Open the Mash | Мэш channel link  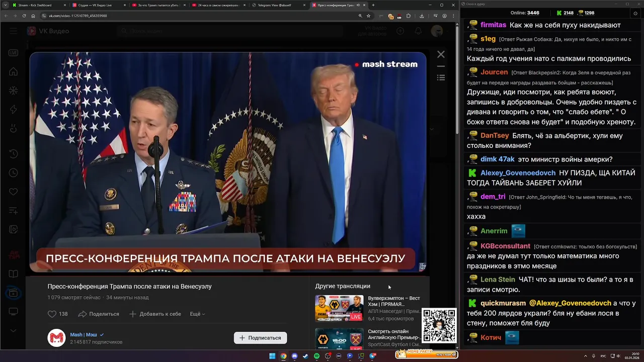pyautogui.click(x=84, y=334)
